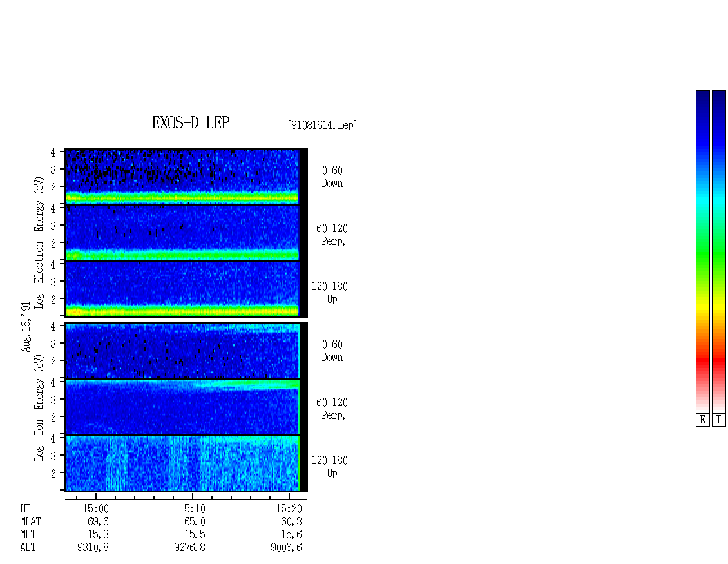This screenshot has width=728, height=564.
Task: Open the electron 0-60 Down spectrogram panel
Action: click(x=186, y=177)
